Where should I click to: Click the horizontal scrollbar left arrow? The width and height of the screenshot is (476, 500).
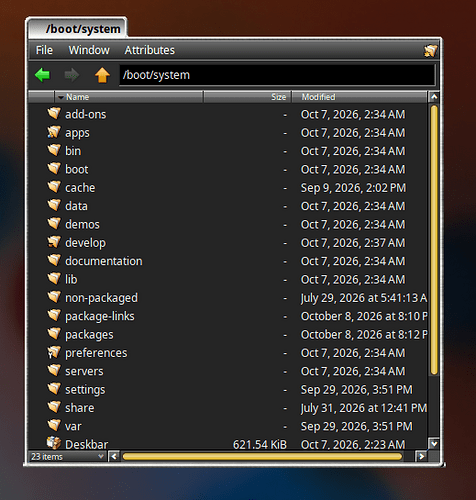click(x=114, y=456)
